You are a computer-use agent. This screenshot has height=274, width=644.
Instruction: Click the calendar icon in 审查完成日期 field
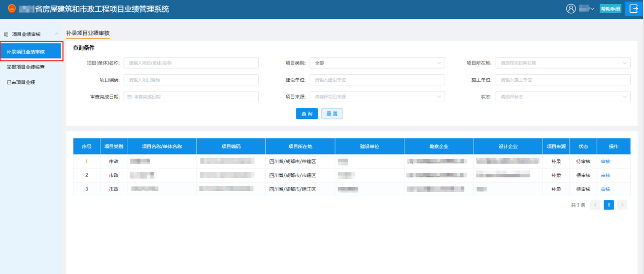[129, 97]
